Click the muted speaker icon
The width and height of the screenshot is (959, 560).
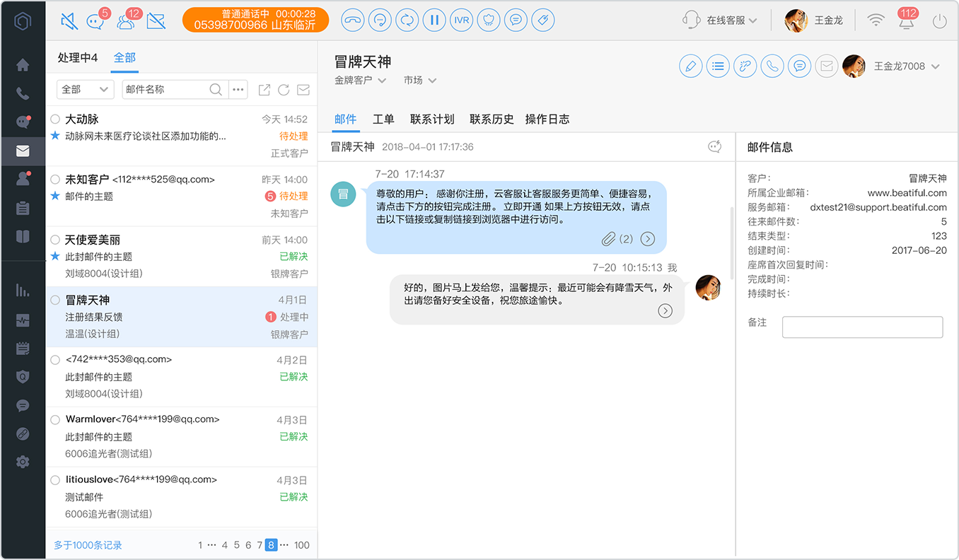point(69,21)
